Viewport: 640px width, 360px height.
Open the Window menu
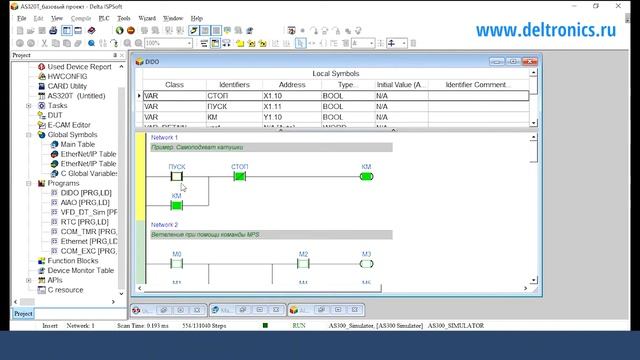click(x=173, y=18)
